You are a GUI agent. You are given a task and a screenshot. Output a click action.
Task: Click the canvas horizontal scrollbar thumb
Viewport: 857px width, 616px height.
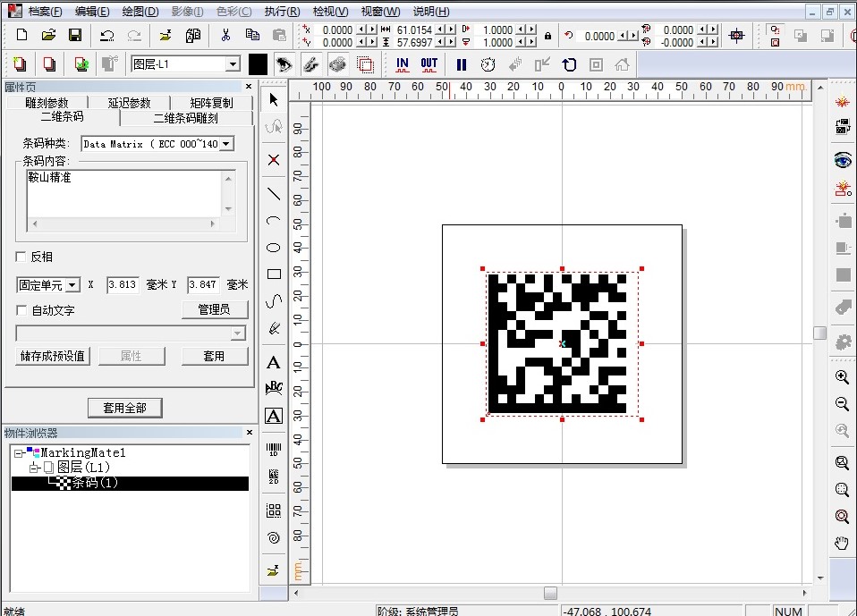point(550,593)
